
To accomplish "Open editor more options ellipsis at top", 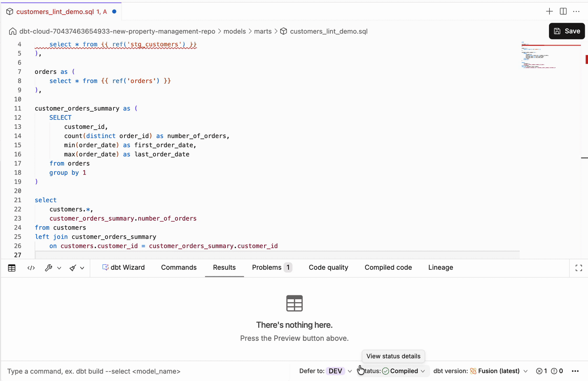I will [576, 11].
